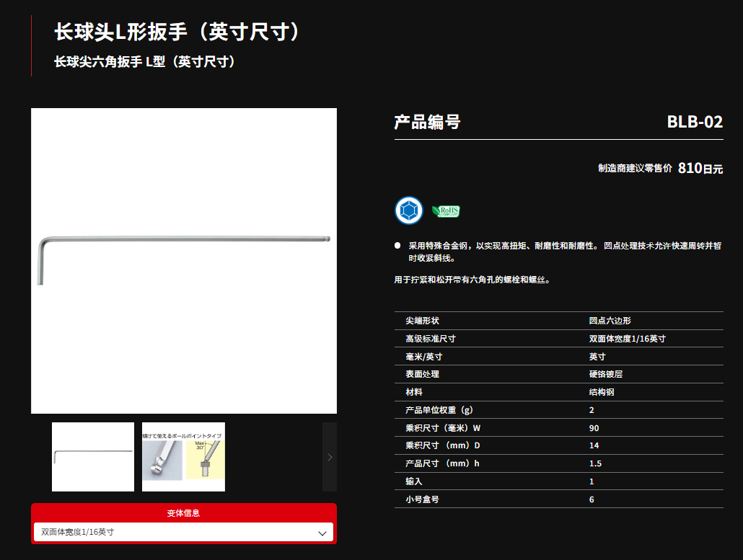Click the 硬铬镀层 surface treatment value
The width and height of the screenshot is (743, 560).
pos(605,374)
